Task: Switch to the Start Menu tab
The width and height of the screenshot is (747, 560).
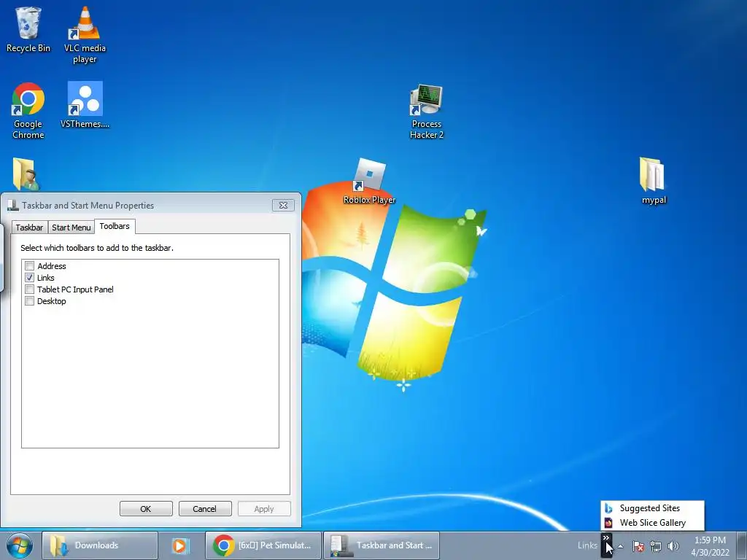Action: click(71, 227)
